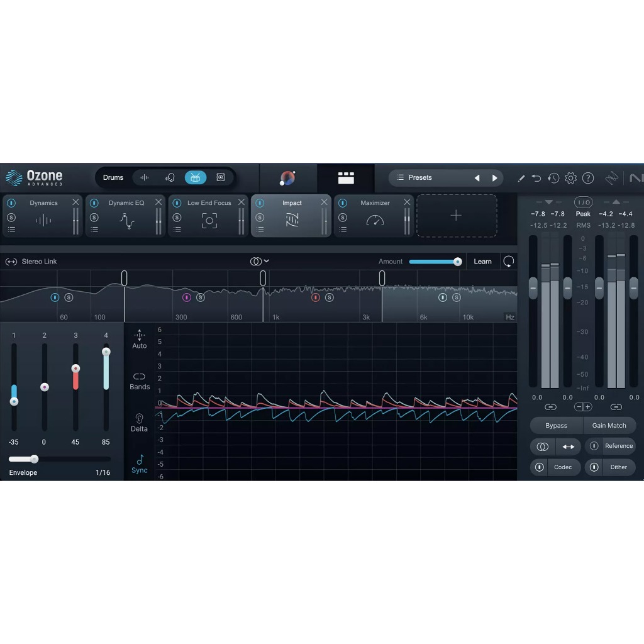This screenshot has height=644, width=644.
Task: Select the Low End Focus module tab
Action: point(208,216)
